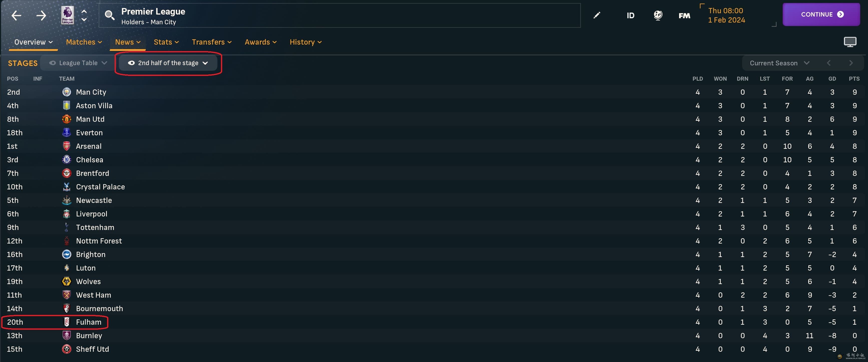
Task: Click the Brighton club badge
Action: tap(67, 254)
